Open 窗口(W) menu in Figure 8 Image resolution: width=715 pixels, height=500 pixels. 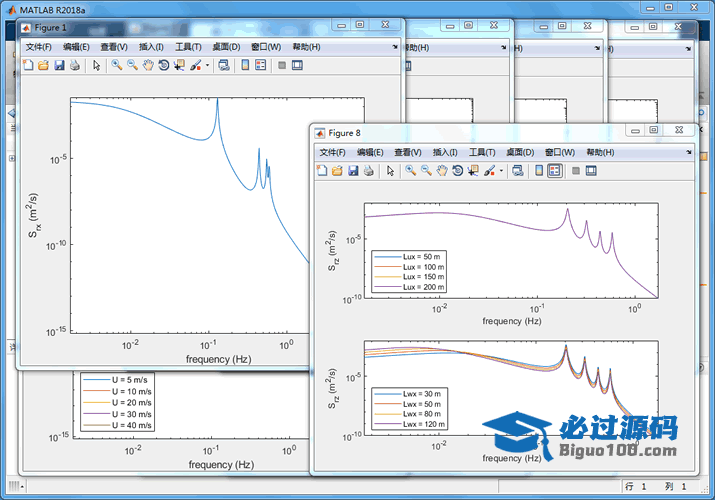click(560, 152)
